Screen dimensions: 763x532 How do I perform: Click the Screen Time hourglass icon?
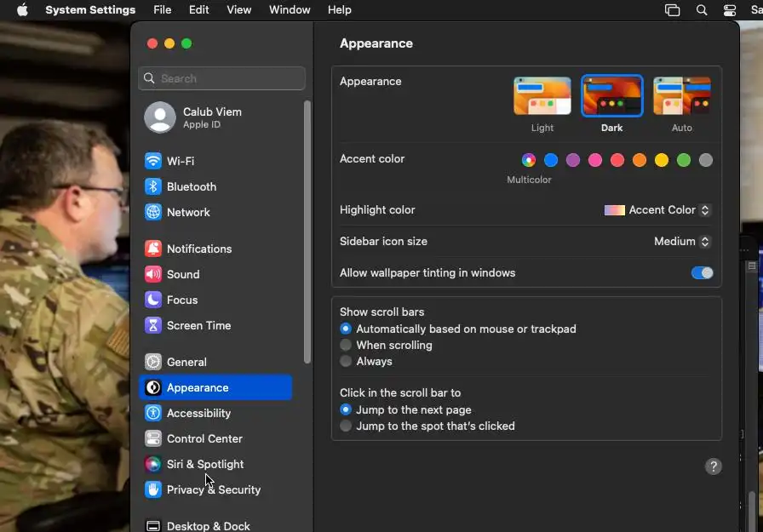pyautogui.click(x=152, y=325)
